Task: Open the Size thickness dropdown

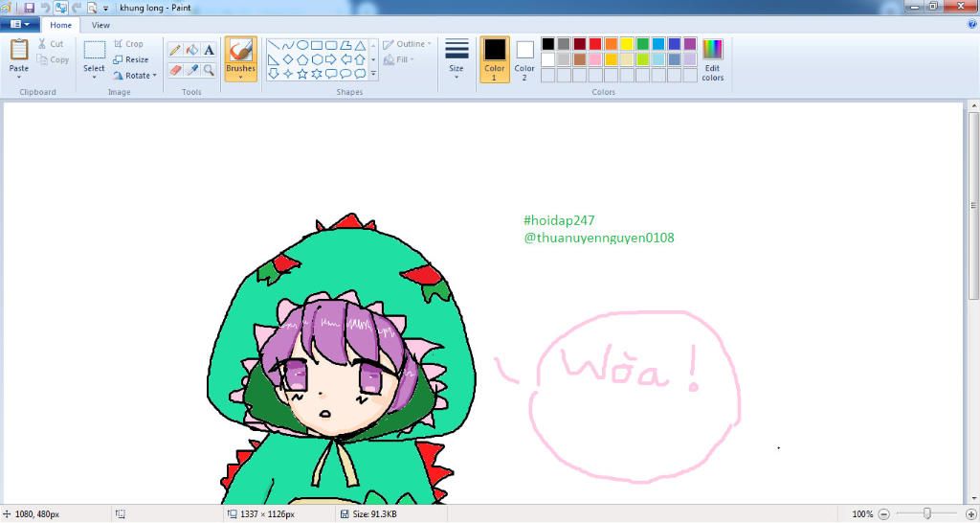Action: pyautogui.click(x=457, y=59)
